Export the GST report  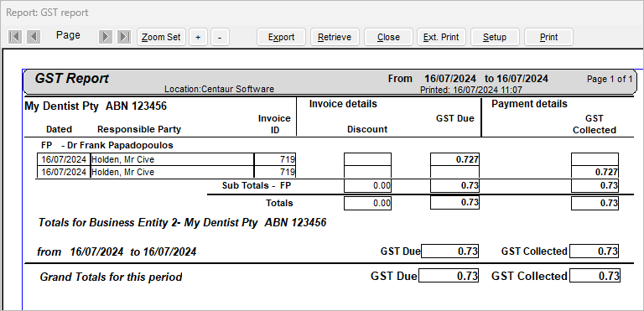pyautogui.click(x=282, y=37)
